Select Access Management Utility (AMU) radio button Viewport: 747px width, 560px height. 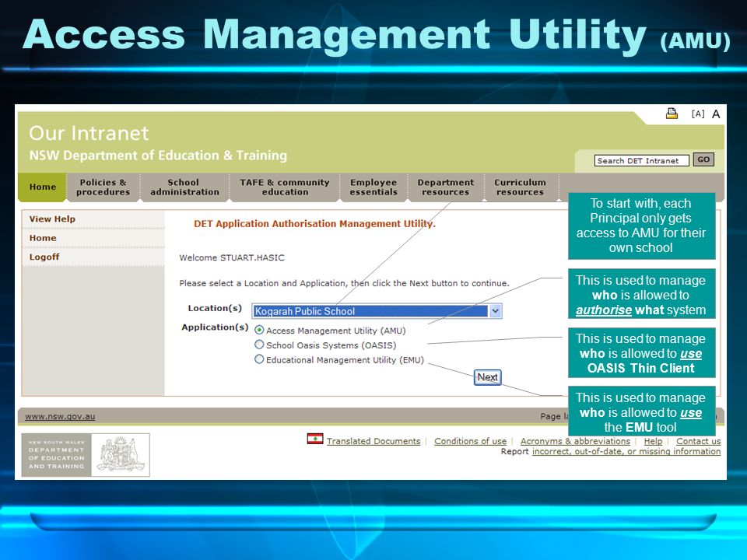coord(259,330)
